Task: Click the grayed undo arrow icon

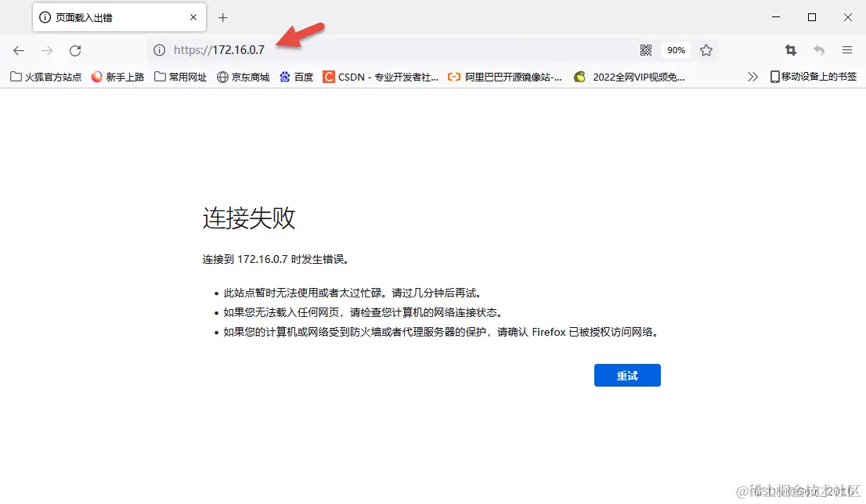Action: pos(819,49)
